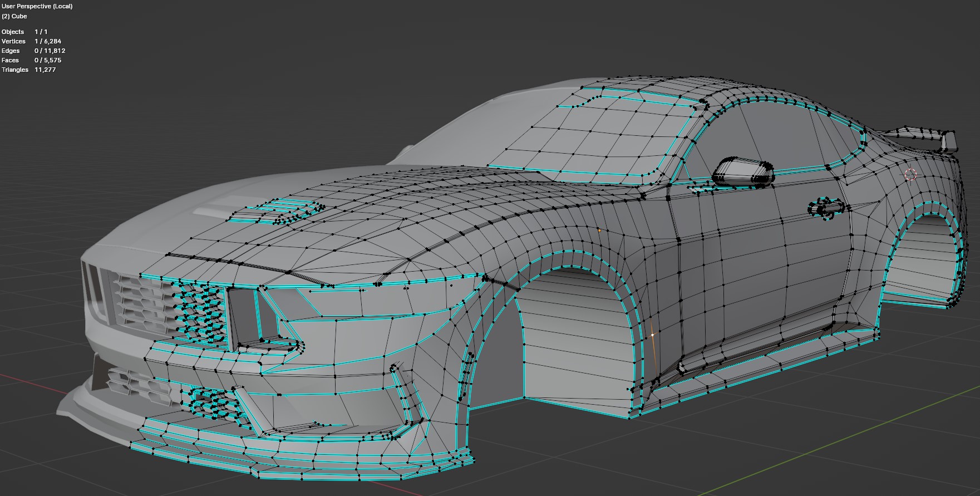Click the "Faces" statistics label

[x=11, y=60]
